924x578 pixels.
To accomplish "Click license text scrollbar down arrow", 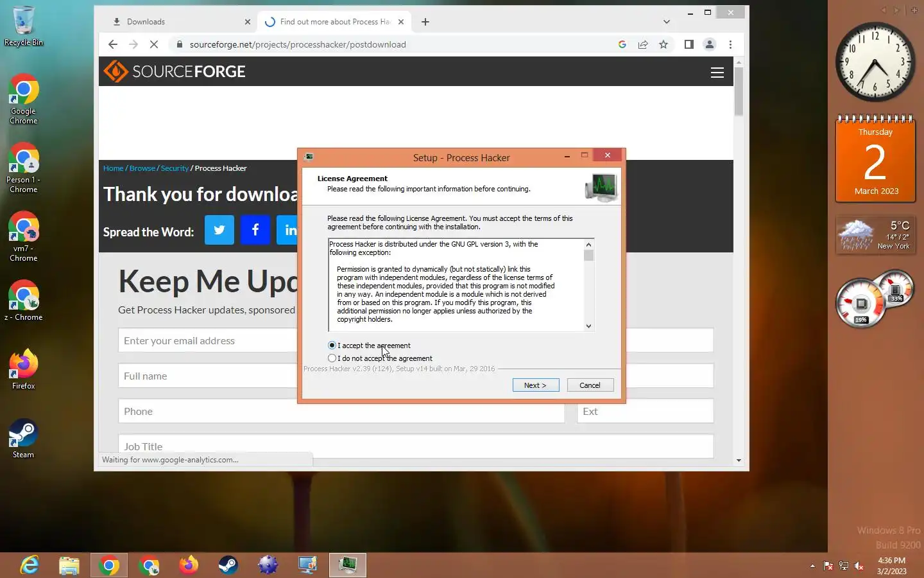I will (588, 326).
